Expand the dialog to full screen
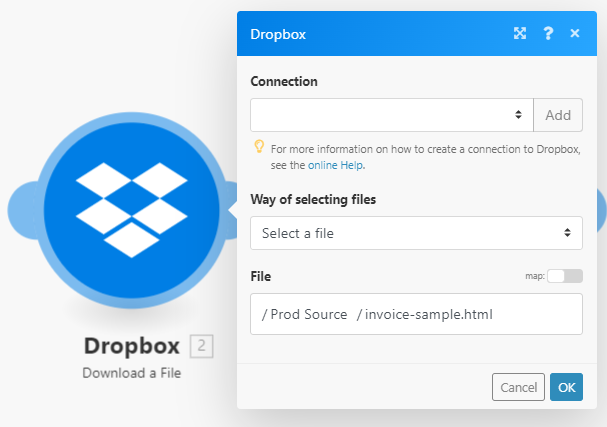This screenshot has width=607, height=427. pyautogui.click(x=520, y=33)
